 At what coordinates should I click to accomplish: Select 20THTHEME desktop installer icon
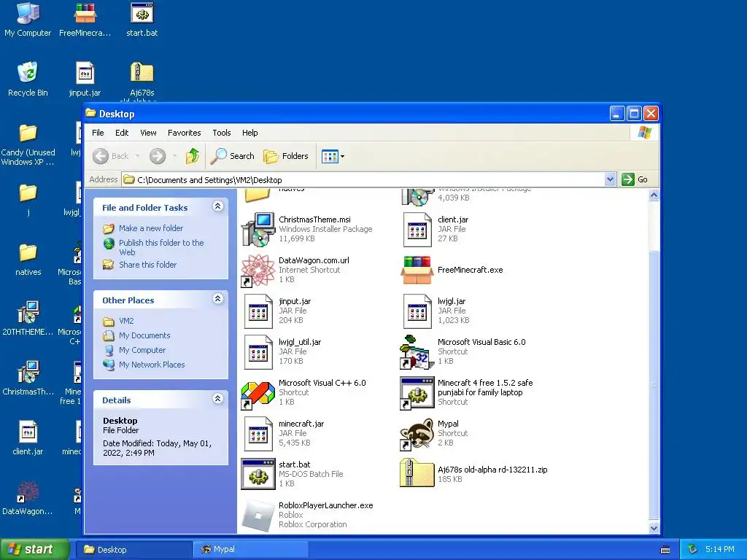point(28,319)
